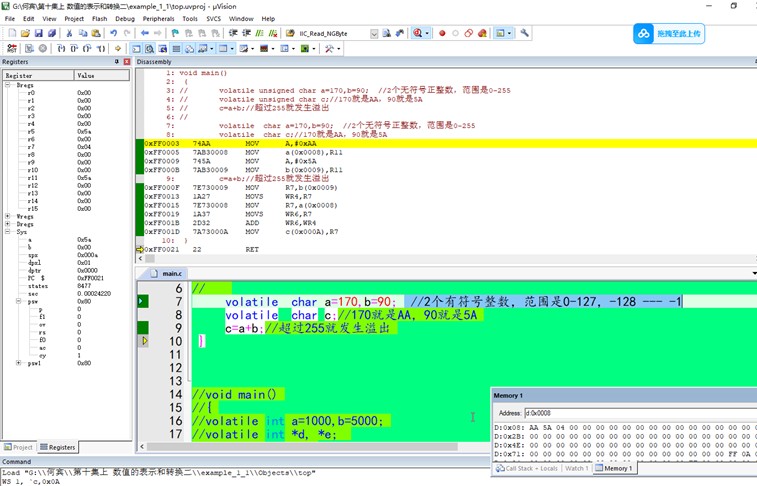Viewport: 757px width, 486px height.
Task: Collapse the Sys register group
Action: point(8,232)
